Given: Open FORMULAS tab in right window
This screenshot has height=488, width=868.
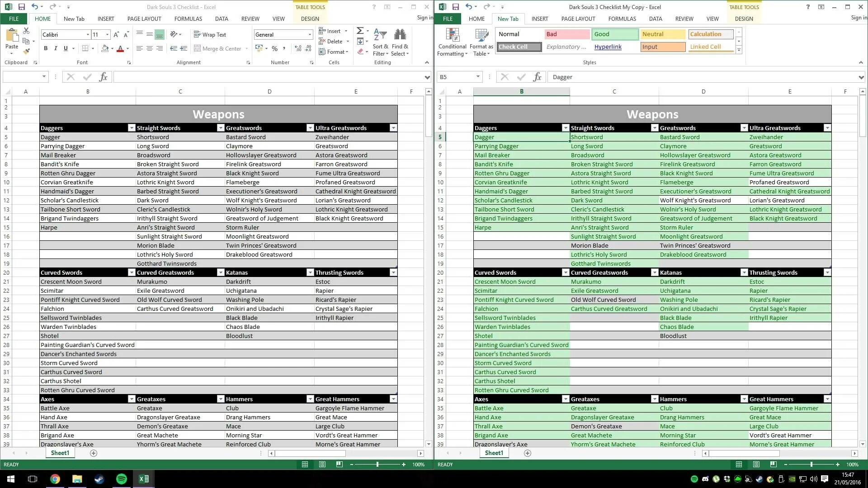Looking at the screenshot, I should tap(622, 19).
